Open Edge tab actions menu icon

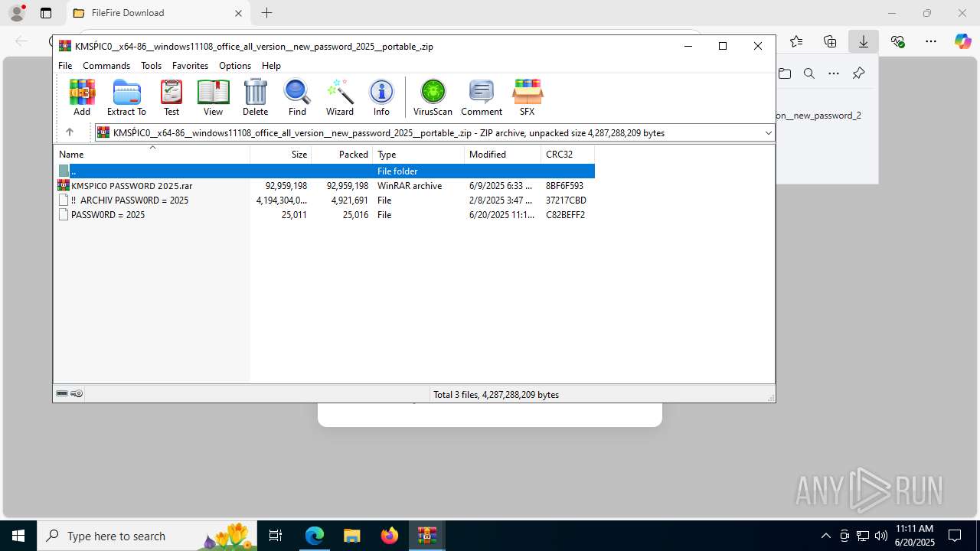point(46,13)
